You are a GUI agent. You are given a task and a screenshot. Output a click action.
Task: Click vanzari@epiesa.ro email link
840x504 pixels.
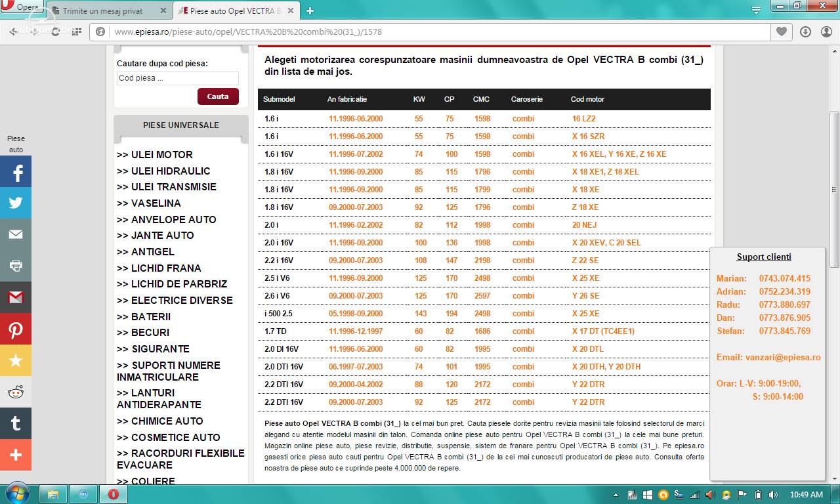coord(783,358)
